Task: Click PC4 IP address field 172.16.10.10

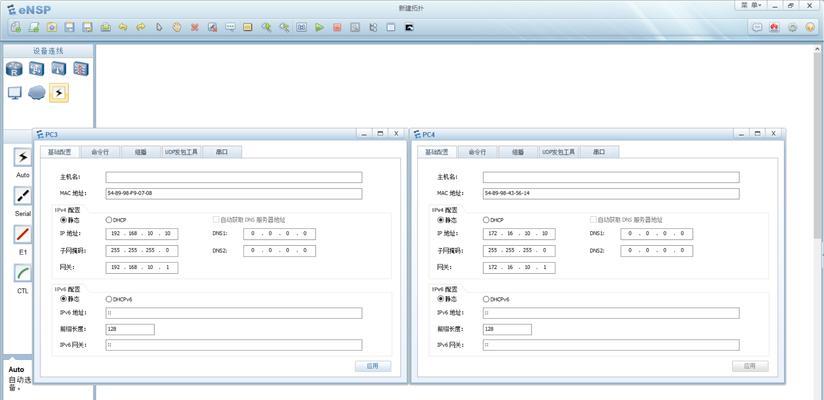Action: point(519,234)
